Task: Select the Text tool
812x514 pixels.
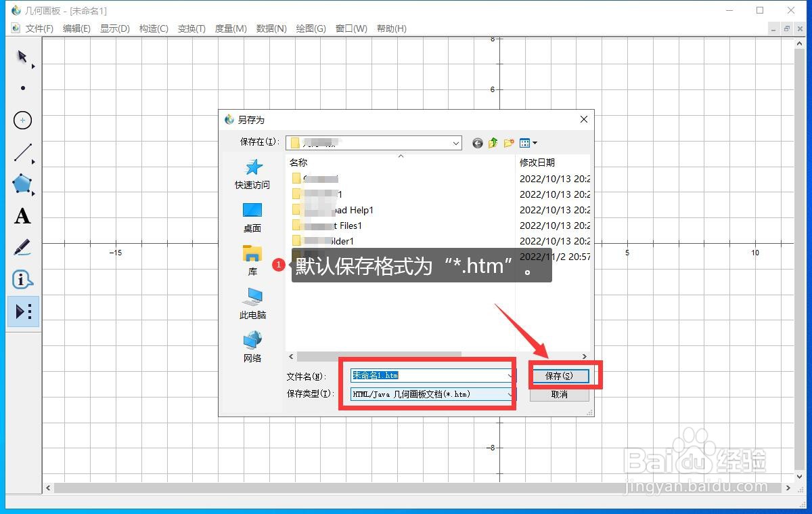Action: point(22,216)
